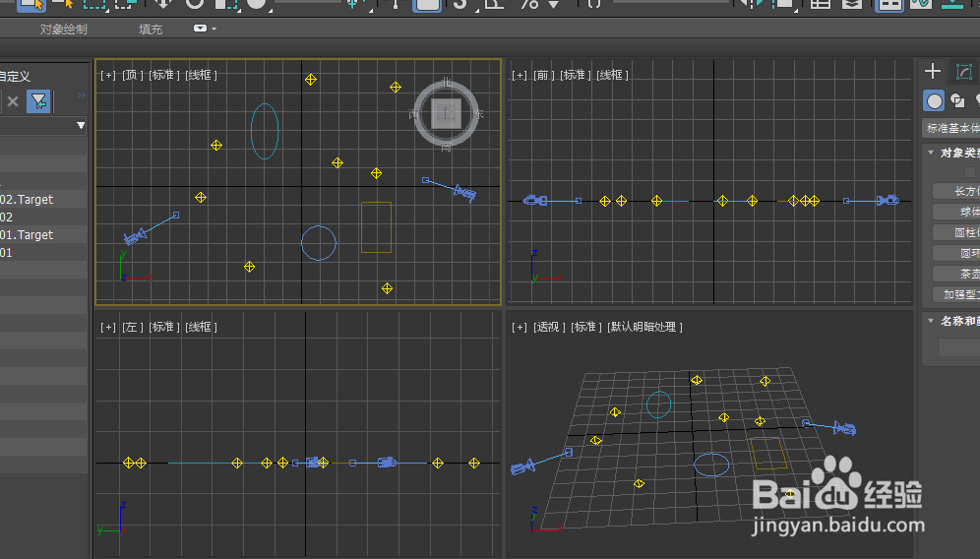Viewport: 980px width, 559px height.
Task: Open the 填充 ribbon tab
Action: pos(151,29)
